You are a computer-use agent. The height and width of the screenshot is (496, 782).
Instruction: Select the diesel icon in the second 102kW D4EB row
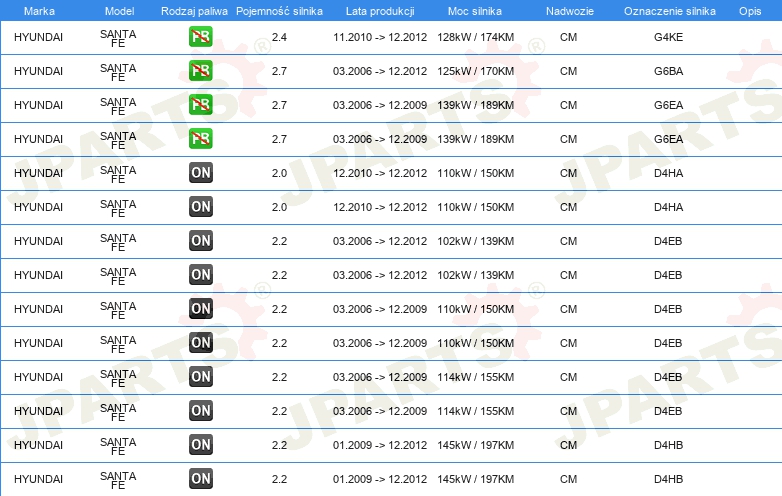click(200, 275)
